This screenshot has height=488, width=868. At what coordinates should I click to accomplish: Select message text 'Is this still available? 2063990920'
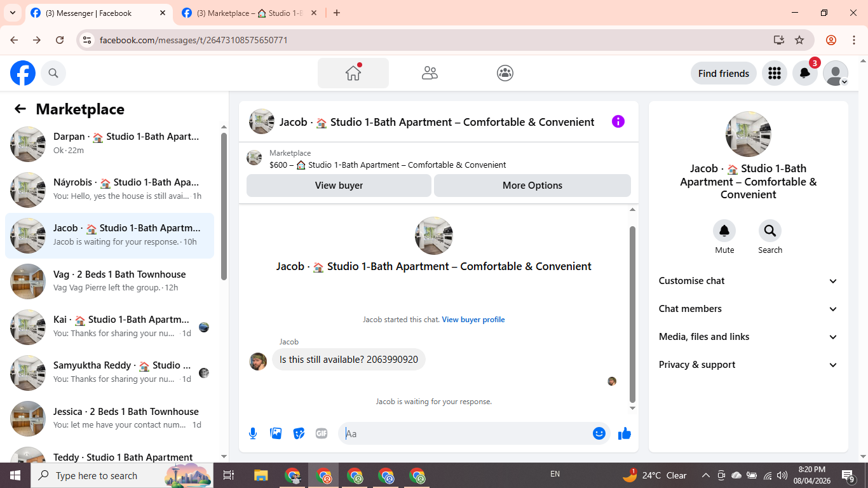(349, 360)
